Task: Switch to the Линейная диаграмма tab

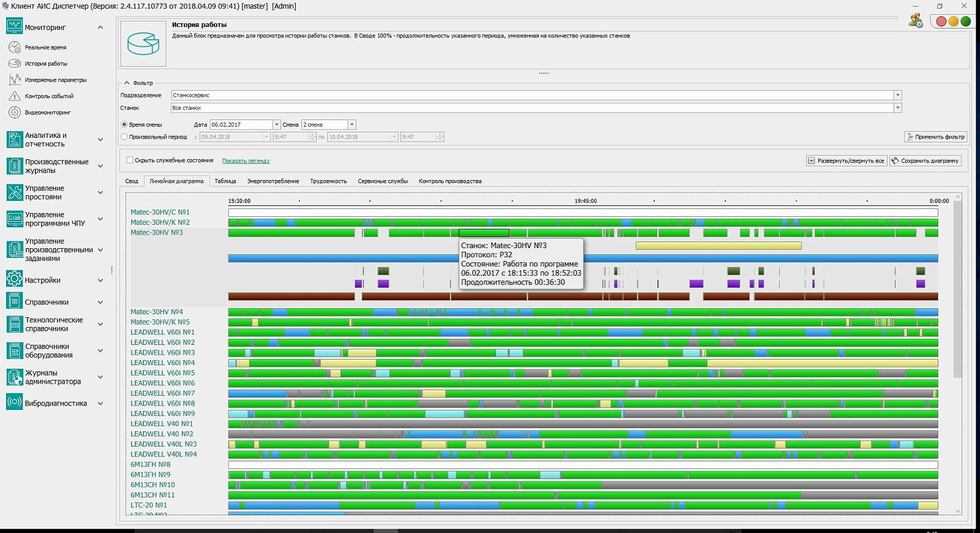Action: (x=176, y=181)
